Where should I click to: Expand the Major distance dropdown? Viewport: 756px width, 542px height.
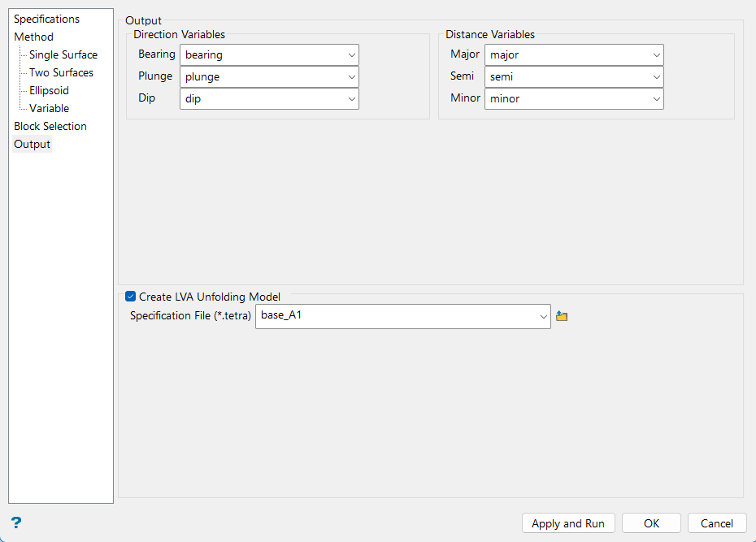coord(656,55)
